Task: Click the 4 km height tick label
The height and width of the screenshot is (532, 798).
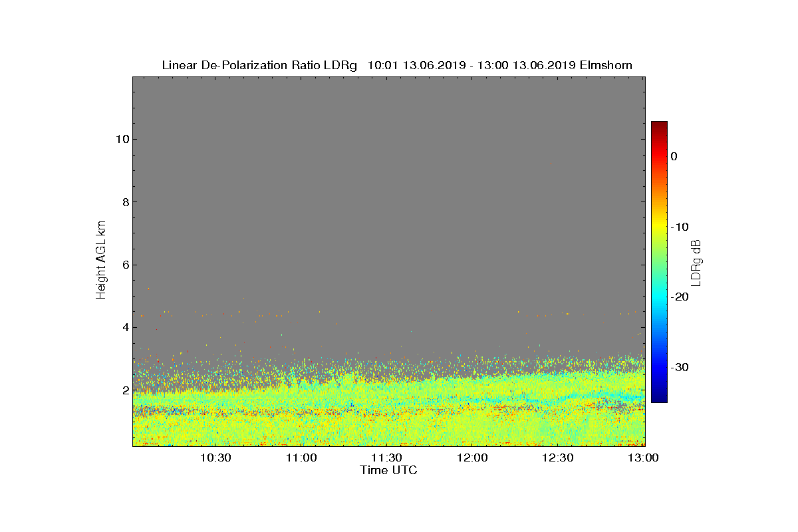Action: point(125,327)
